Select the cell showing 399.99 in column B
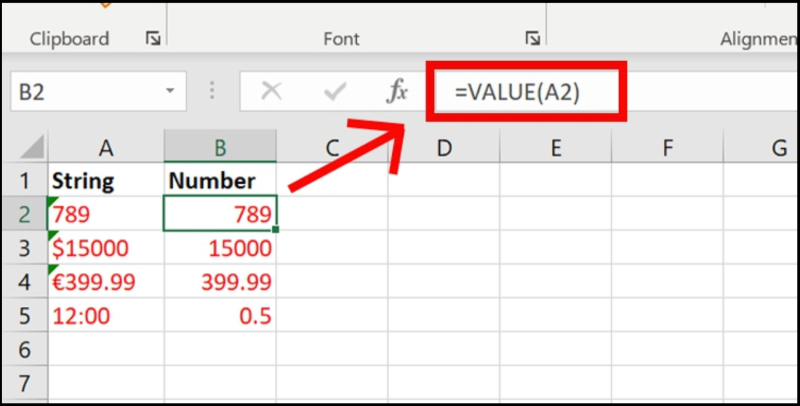 [x=219, y=282]
